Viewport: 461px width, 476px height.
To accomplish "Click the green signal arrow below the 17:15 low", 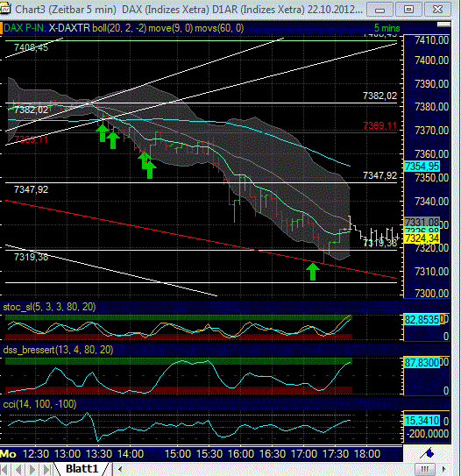I will tap(313, 272).
